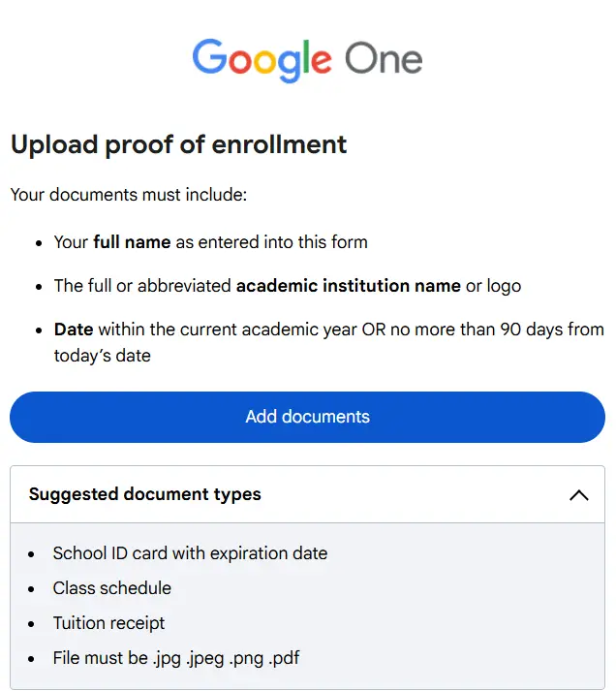Click the word 'One' in the logo
The width and height of the screenshot is (616, 691).
[384, 58]
